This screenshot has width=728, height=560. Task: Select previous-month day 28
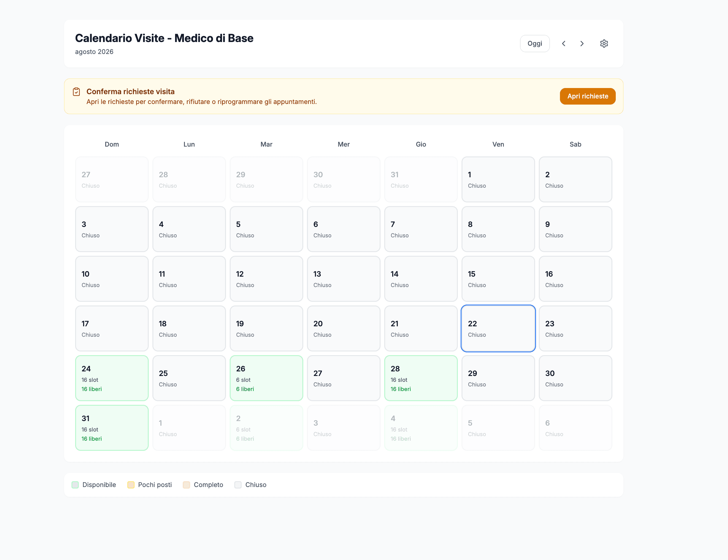click(x=189, y=179)
